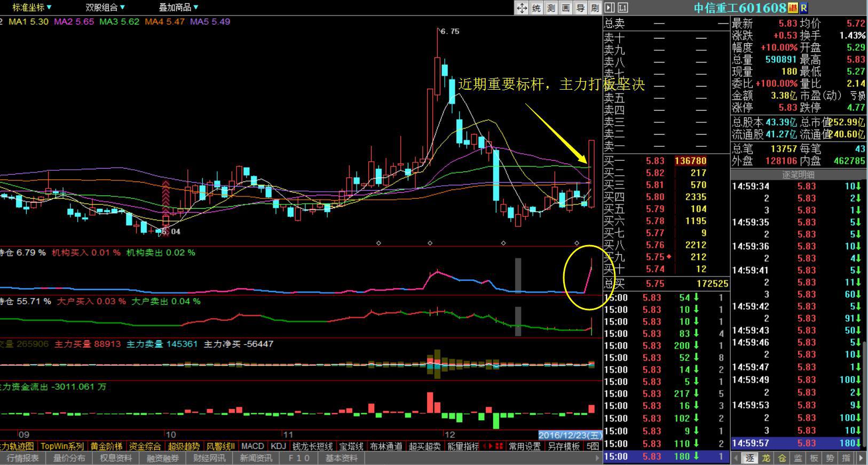This screenshot has height=465, width=868.
Task: Click the panel collapse arrow icon
Action: [x=610, y=7]
